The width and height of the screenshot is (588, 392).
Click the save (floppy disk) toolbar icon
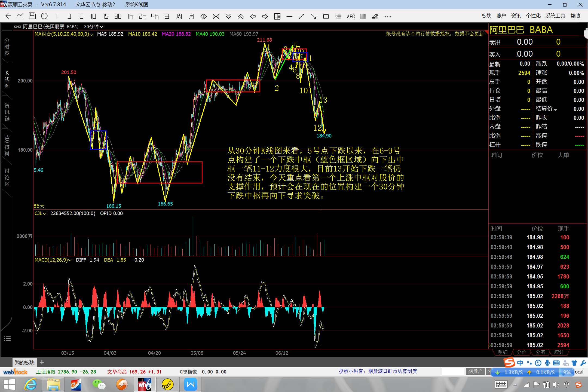click(32, 16)
